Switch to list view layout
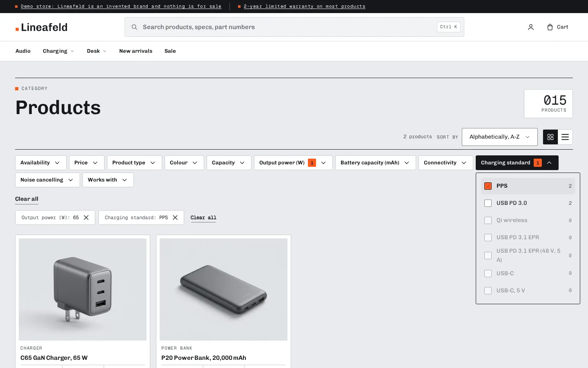Viewport: 588px width, 368px height. [x=565, y=137]
